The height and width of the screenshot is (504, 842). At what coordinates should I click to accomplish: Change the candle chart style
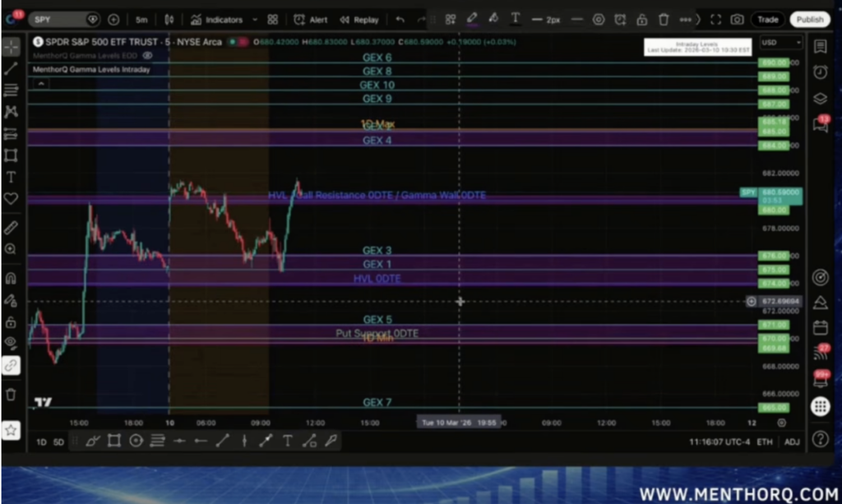169,20
